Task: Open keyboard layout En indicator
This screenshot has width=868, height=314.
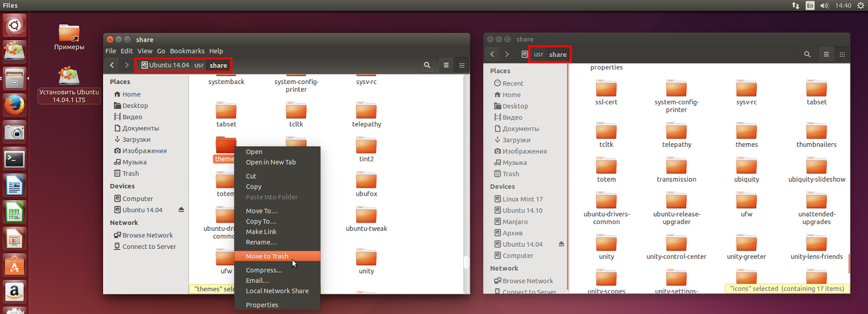Action: [x=810, y=5]
